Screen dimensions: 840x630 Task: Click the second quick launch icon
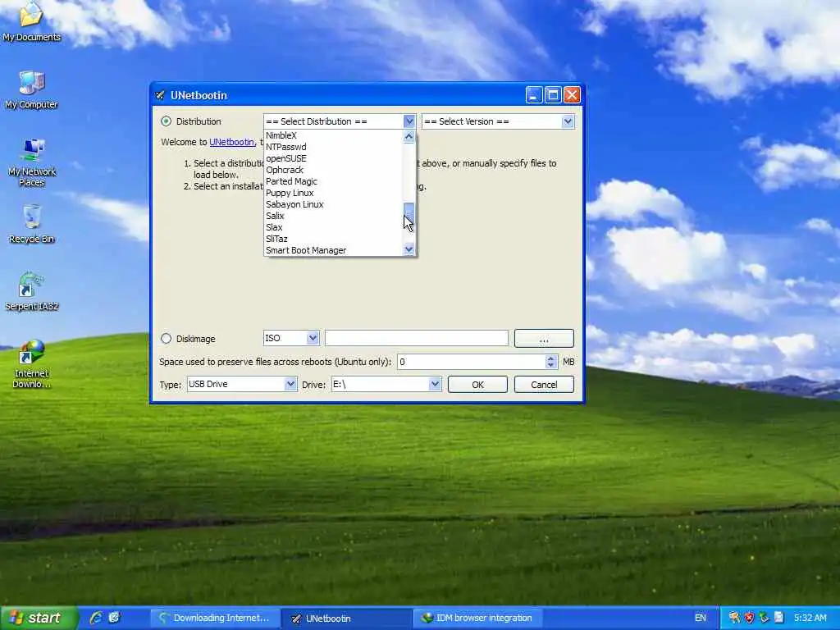click(114, 618)
